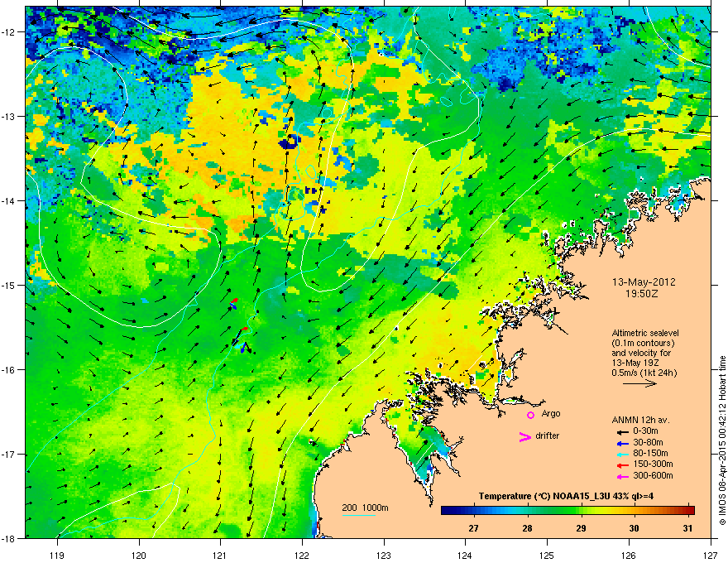This screenshot has height=563, width=728.
Task: Select the cyan 80-150m arrow legend icon
Action: pyautogui.click(x=620, y=454)
